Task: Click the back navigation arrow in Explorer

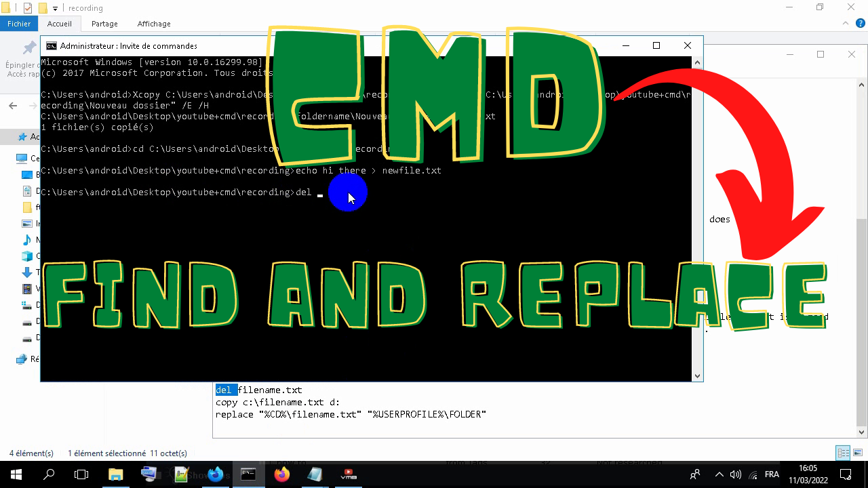Action: click(13, 106)
